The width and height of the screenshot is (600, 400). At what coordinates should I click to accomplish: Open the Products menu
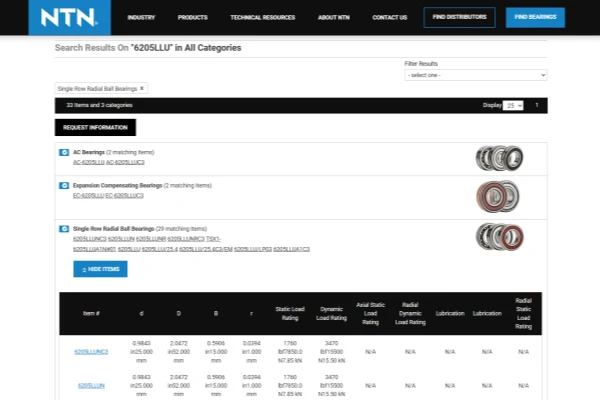pos(192,17)
